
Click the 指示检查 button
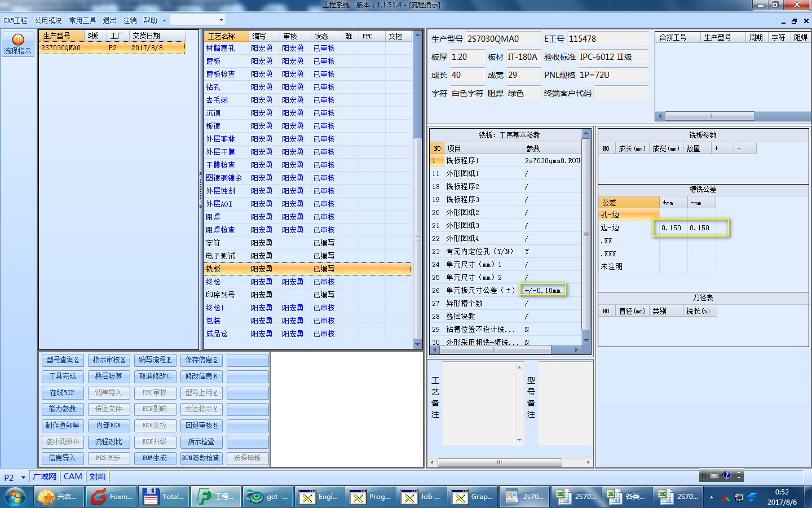[x=201, y=441]
